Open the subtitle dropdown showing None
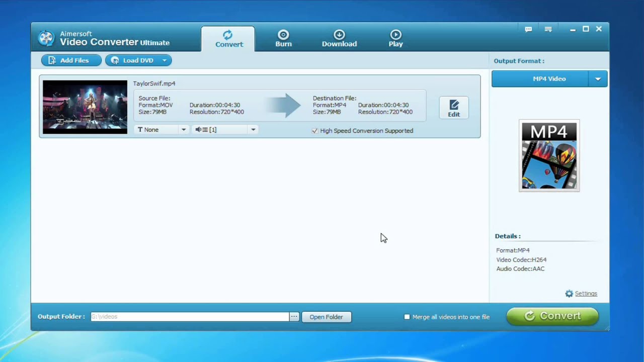Viewport: 644px width, 362px height. point(161,130)
